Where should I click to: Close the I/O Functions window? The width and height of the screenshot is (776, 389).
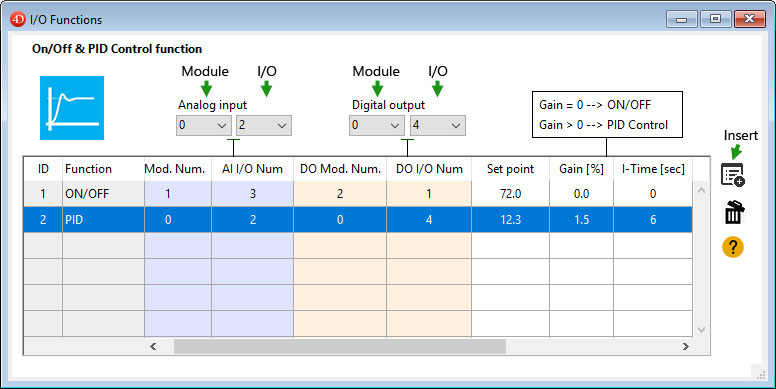(x=750, y=19)
